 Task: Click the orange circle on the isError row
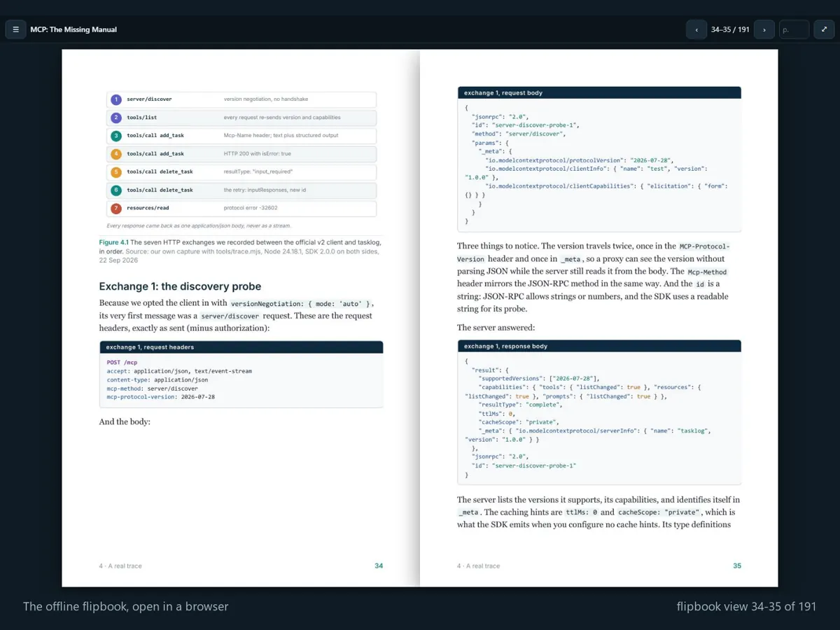click(x=116, y=154)
